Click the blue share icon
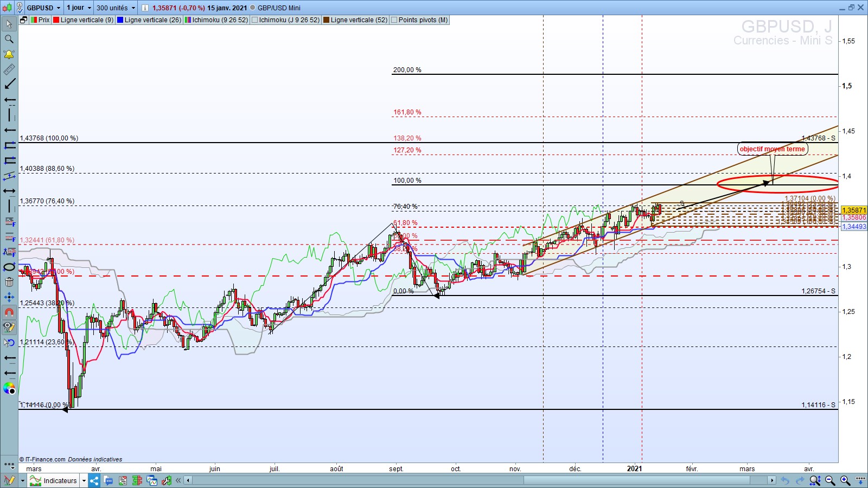This screenshot has width=868, height=488. pyautogui.click(x=94, y=480)
